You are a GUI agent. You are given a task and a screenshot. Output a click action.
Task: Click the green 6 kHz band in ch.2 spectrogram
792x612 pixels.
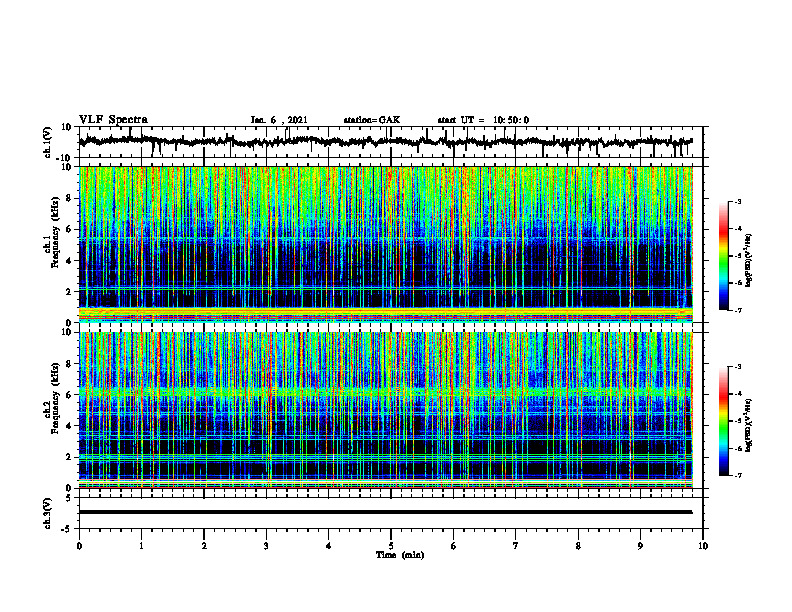pyautogui.click(x=386, y=392)
